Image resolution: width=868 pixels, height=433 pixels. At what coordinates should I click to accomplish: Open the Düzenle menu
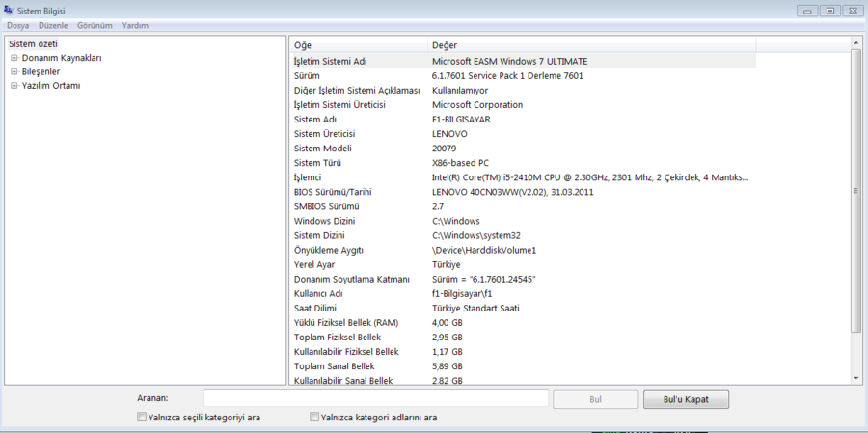53,25
